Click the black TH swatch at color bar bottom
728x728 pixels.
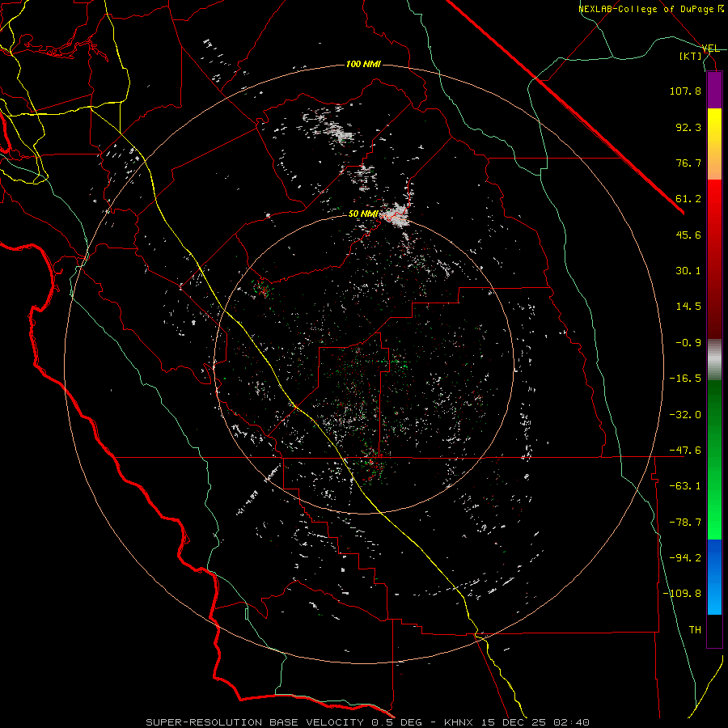(714, 631)
